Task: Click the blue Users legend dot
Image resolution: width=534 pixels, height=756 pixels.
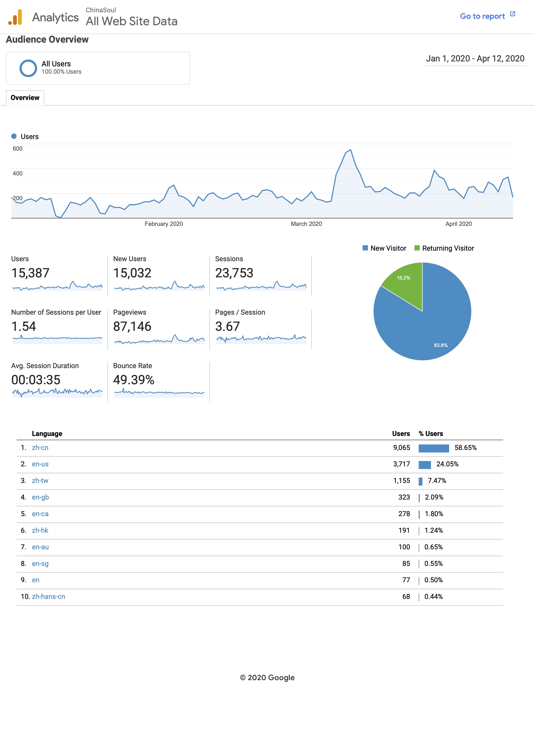Action: coord(14,136)
